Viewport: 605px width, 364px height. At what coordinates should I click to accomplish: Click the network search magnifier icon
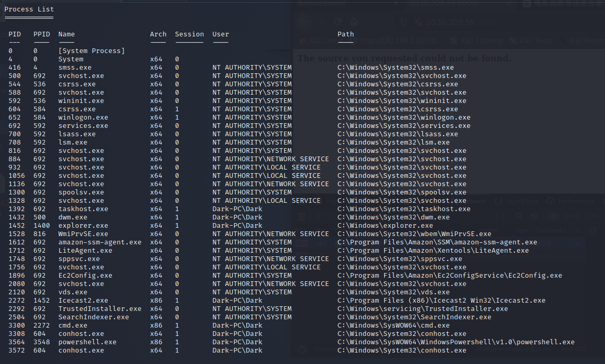click(519, 216)
